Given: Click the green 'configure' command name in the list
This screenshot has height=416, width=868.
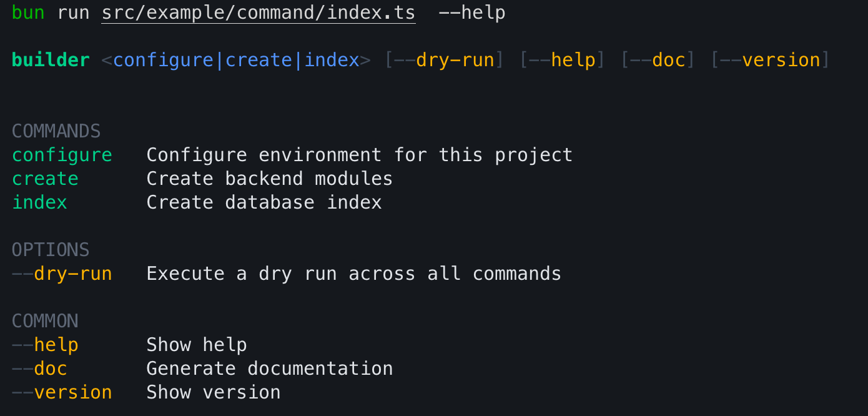Looking at the screenshot, I should point(62,156).
